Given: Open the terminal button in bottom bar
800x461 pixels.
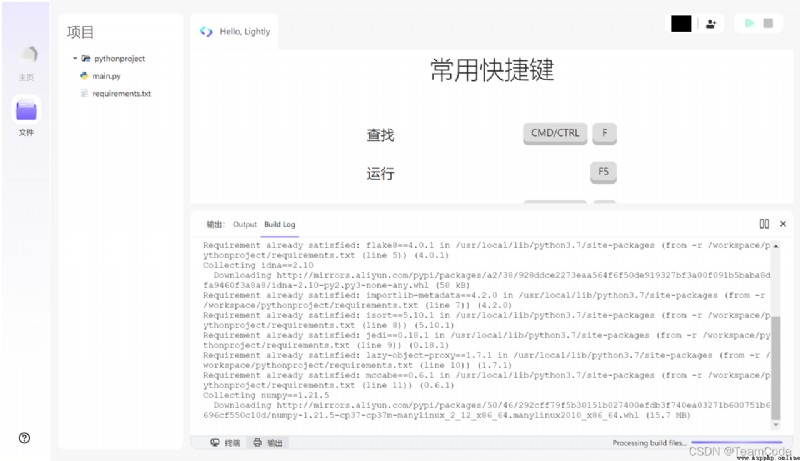Looking at the screenshot, I should pyautogui.click(x=225, y=443).
